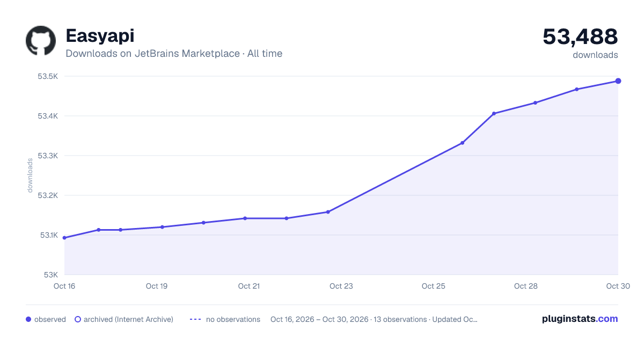Click the 53.5K y-axis label

click(x=48, y=76)
